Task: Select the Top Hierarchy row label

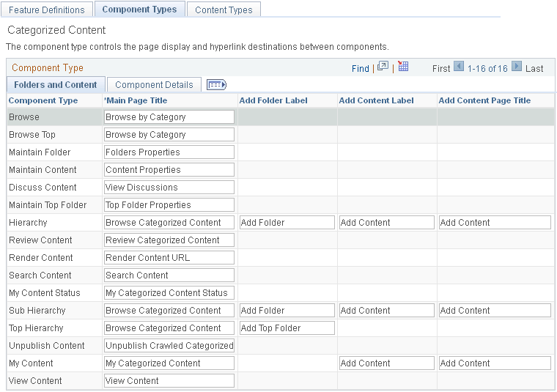Action: (x=36, y=328)
